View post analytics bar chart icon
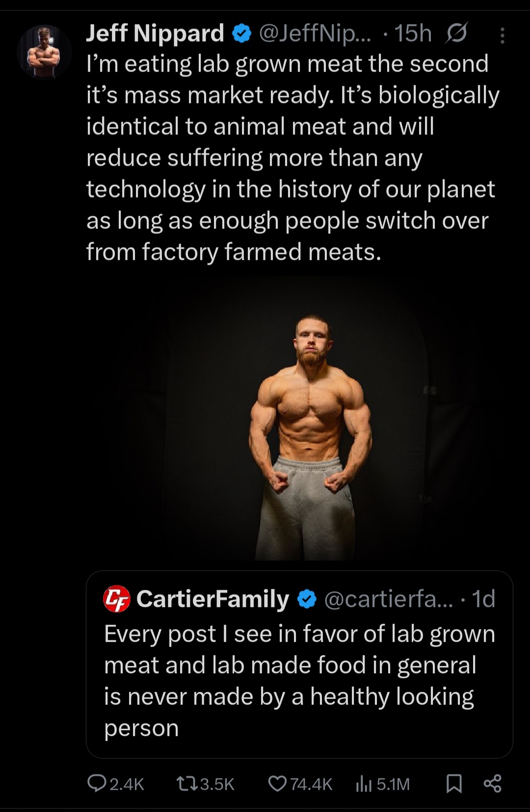 (363, 784)
